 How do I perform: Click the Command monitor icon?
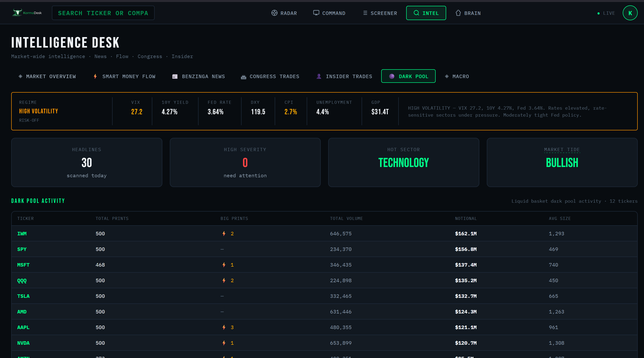316,13
